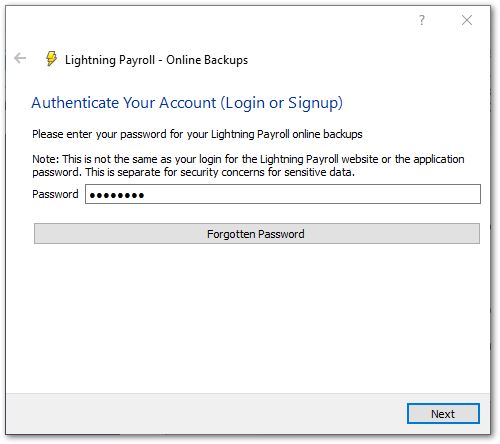
Task: Click the word Login in the heading
Action: pyautogui.click(x=245, y=103)
